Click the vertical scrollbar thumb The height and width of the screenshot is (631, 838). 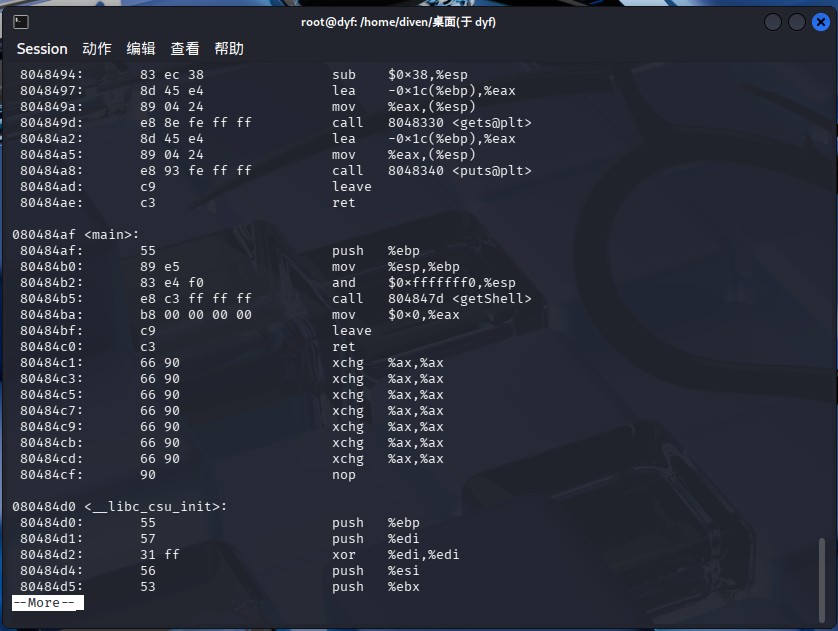822,580
